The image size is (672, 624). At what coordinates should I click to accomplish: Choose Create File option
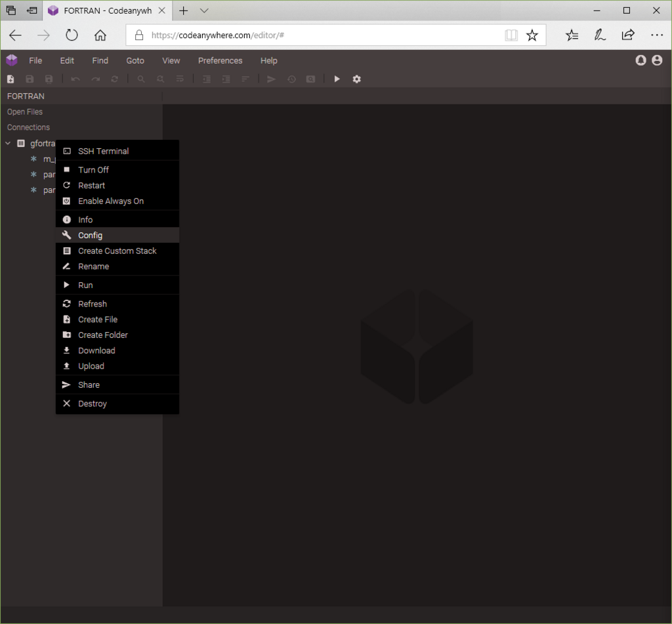117,320
